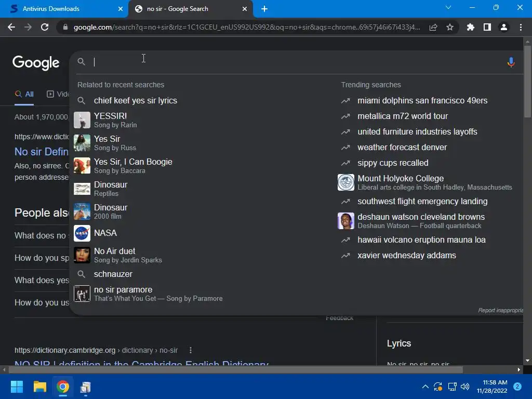Click the Google logo
Image resolution: width=532 pixels, height=399 pixels.
pos(36,63)
